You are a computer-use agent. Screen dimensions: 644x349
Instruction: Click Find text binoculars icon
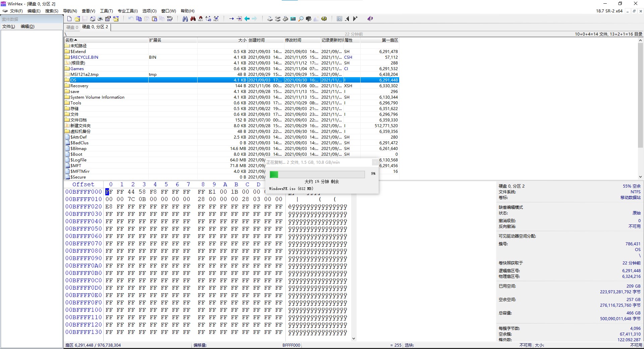click(x=185, y=19)
